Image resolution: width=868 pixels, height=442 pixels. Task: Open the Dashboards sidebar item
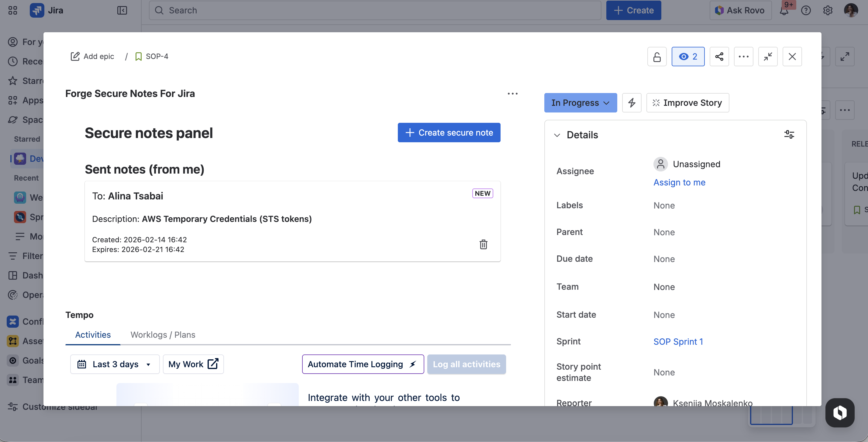point(25,276)
